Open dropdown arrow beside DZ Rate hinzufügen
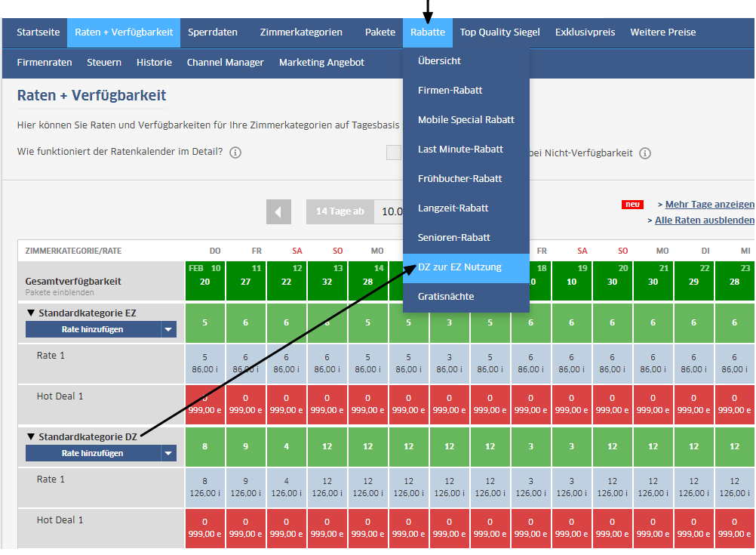This screenshot has width=756, height=555. click(169, 453)
